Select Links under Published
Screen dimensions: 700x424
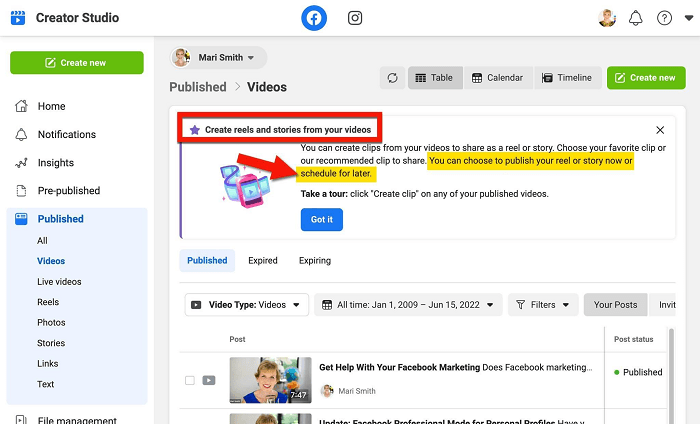[x=48, y=363]
